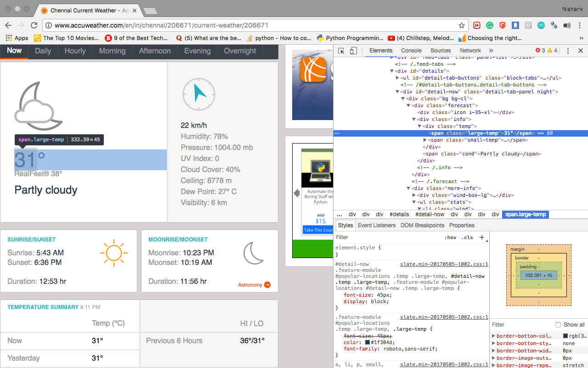Reload the AccuWeather page
The image size is (588, 368).
click(x=34, y=25)
